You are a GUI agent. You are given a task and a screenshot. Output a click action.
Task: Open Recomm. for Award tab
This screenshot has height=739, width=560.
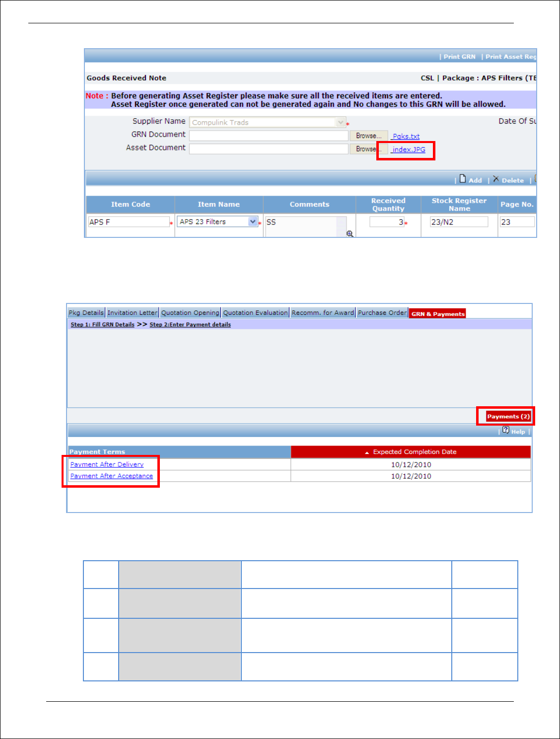323,313
